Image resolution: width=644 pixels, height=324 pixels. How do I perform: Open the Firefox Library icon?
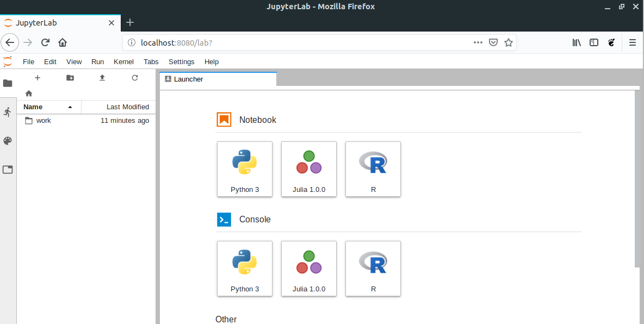[x=577, y=42]
